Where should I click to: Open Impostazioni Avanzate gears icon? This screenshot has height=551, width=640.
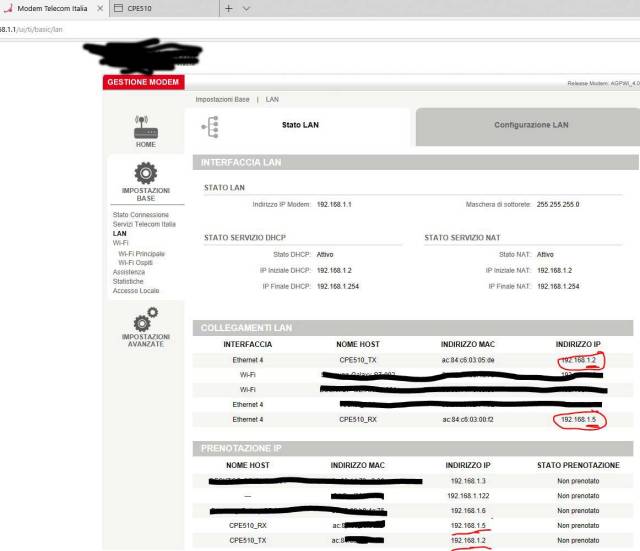(145, 318)
